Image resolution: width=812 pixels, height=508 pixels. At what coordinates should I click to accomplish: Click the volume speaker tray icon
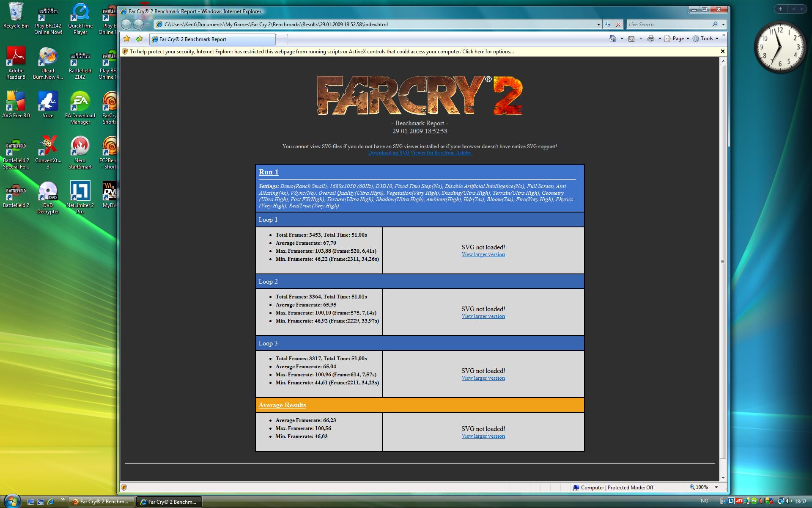pos(788,501)
